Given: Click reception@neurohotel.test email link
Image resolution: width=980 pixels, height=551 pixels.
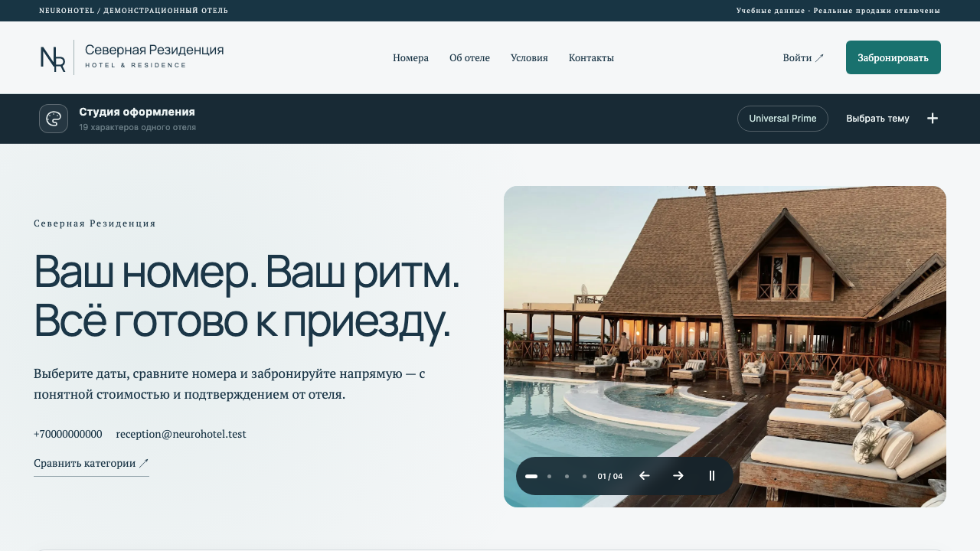Looking at the screenshot, I should [x=181, y=434].
